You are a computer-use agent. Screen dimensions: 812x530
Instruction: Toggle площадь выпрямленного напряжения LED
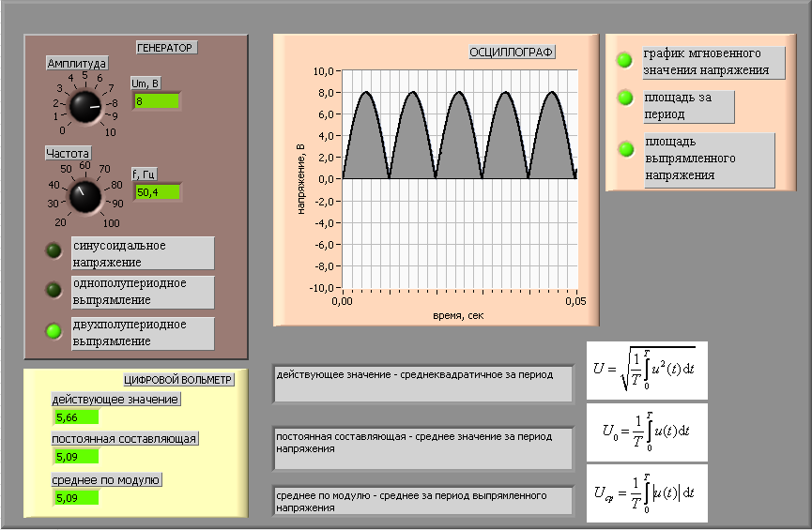coord(627,149)
